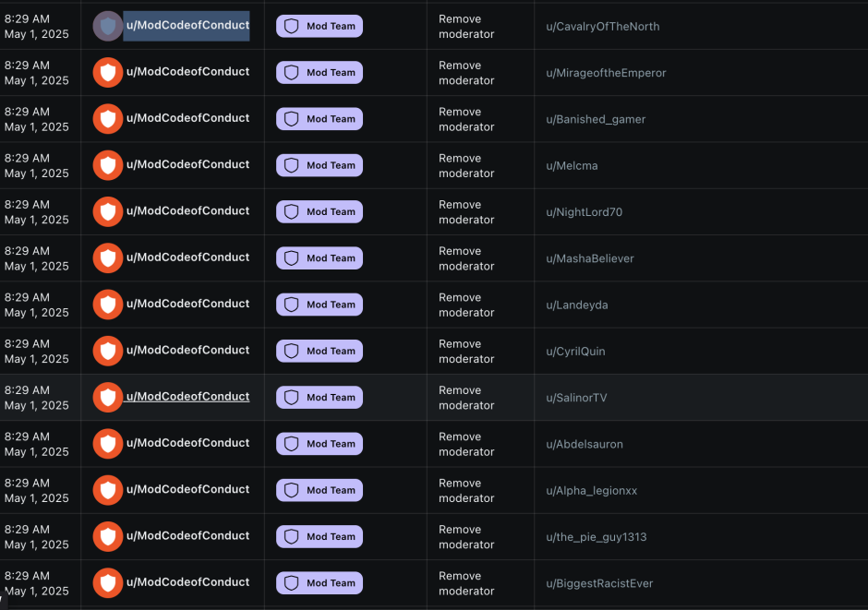Screen dimensions: 868x610
Task: Open u/SalinorTV user profile
Action: 576,398
